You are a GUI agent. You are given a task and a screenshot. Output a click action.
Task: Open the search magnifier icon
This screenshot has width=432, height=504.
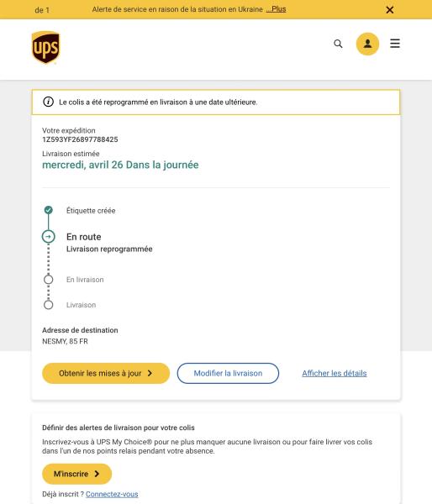click(338, 44)
